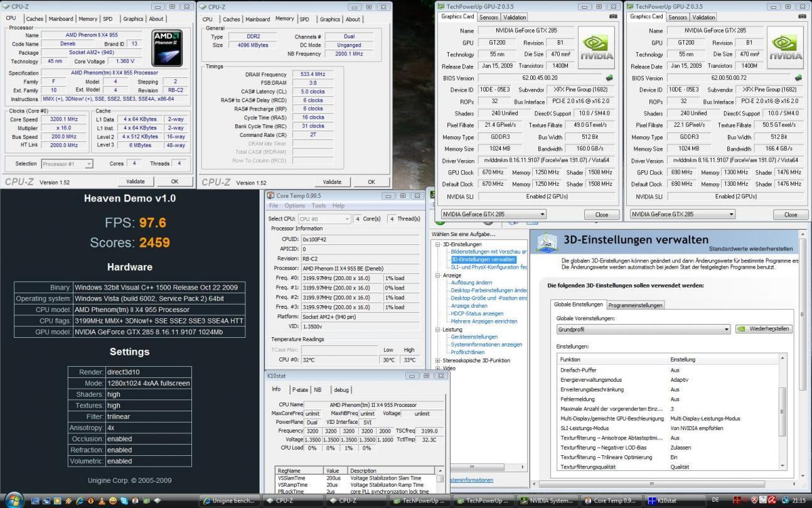Screen dimensions: 812x508
Task: Select the Texturfilterungsqualität setting row
Action: pos(668,467)
